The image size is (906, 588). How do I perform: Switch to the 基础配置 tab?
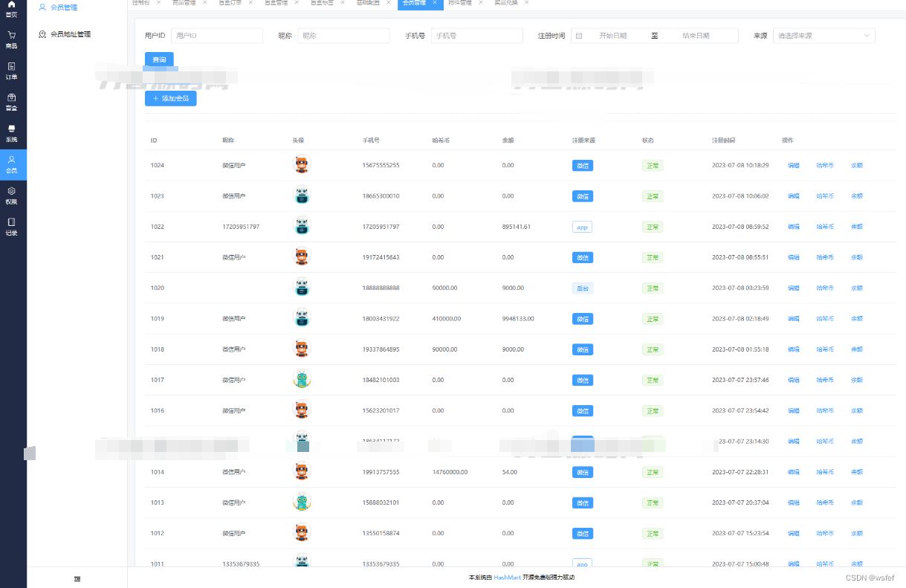[x=368, y=2]
